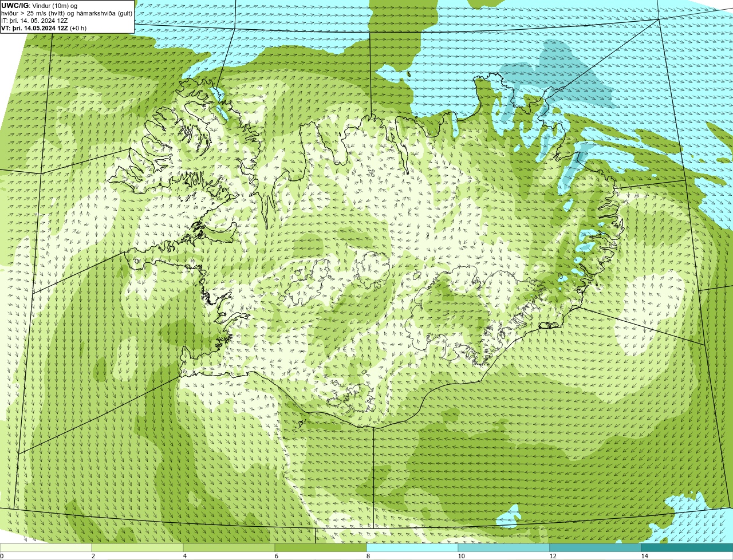Click the 10–12 m/s teal legend swatch
Image resolution: width=733 pixels, height=560 pixels.
(504, 547)
